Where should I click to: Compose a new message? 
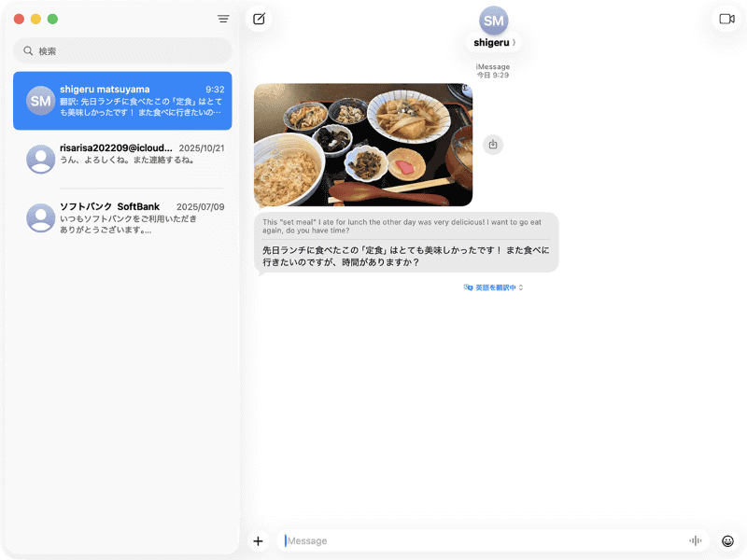pos(259,18)
